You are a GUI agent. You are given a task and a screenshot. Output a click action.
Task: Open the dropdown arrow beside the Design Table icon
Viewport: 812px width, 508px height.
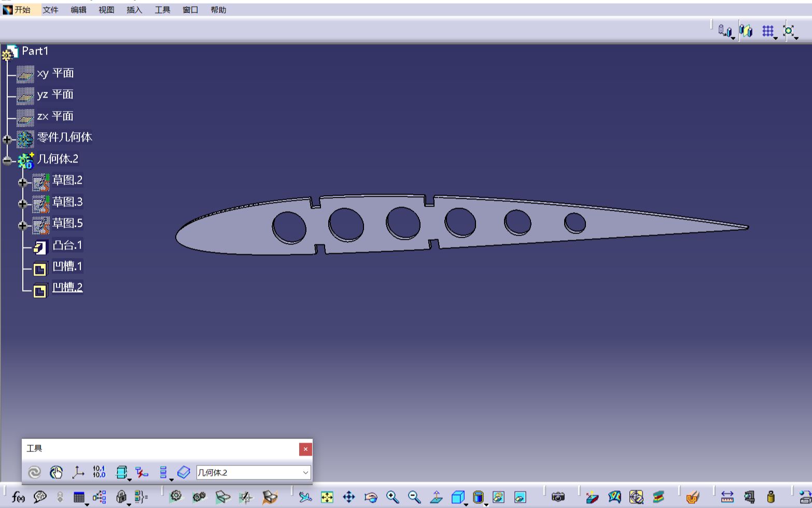point(87,504)
